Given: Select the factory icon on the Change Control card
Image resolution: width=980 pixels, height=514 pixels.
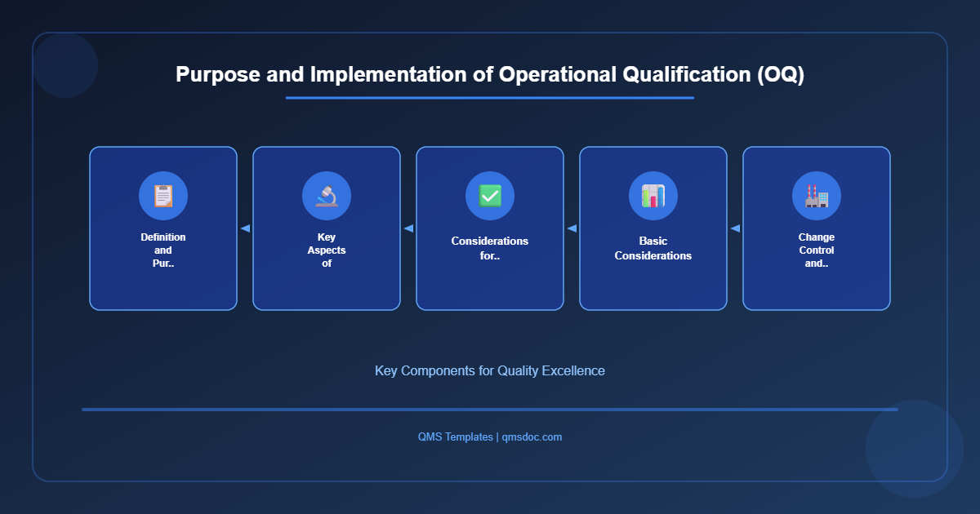Looking at the screenshot, I should (816, 195).
